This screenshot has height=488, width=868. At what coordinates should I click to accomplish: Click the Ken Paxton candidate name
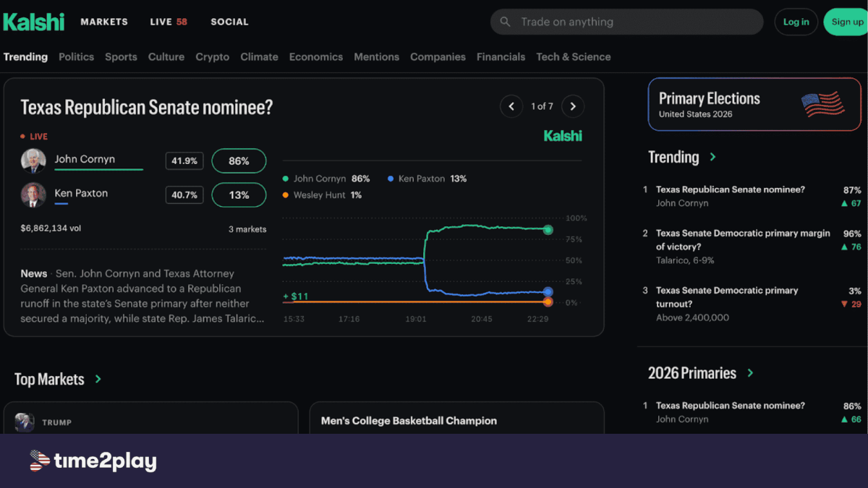[81, 193]
